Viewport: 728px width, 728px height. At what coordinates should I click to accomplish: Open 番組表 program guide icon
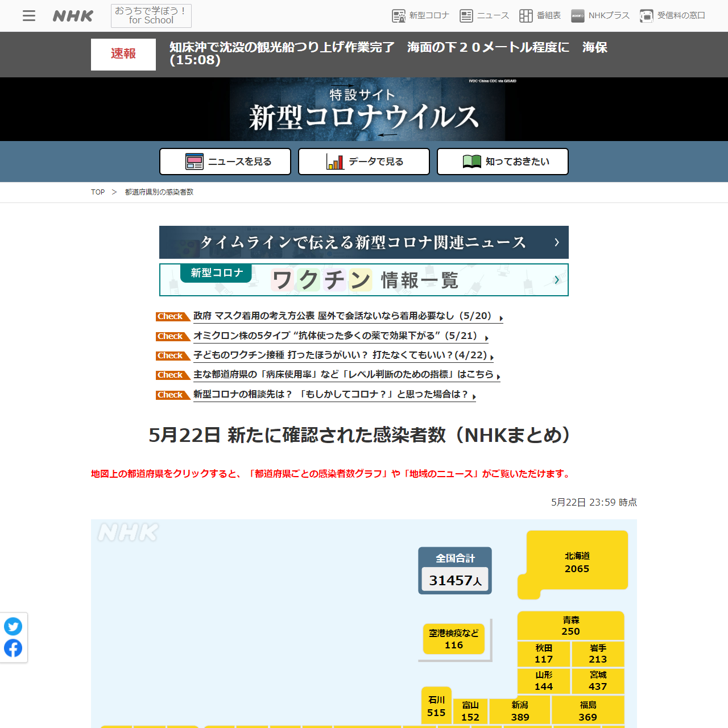[x=540, y=16]
